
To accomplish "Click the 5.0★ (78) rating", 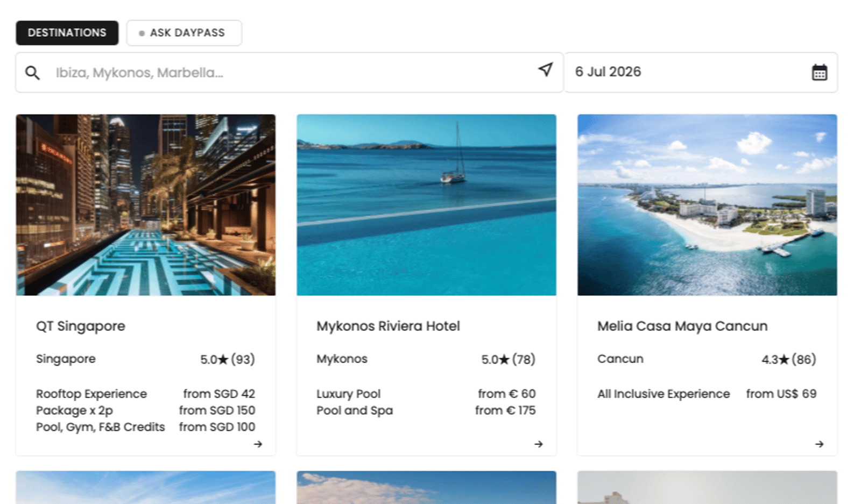I will point(509,359).
